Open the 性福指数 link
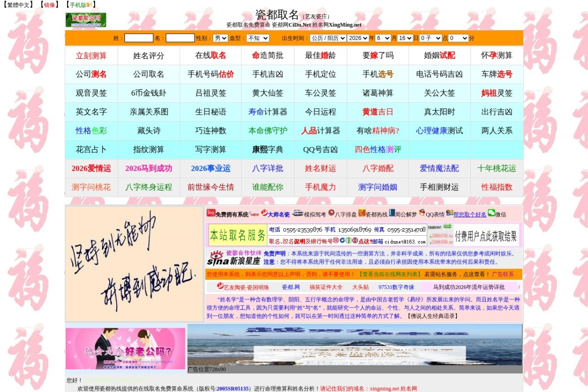This screenshot has width=588, height=392. coord(497,187)
